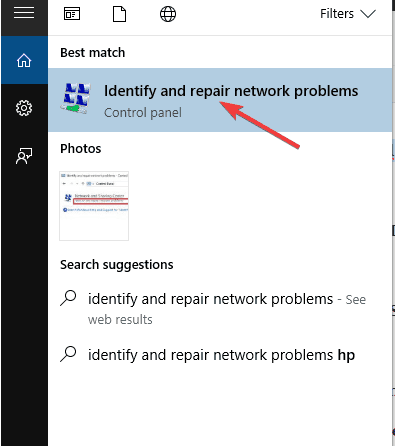Expand the chevron next to Filters
This screenshot has width=395, height=446.
pyautogui.click(x=368, y=14)
